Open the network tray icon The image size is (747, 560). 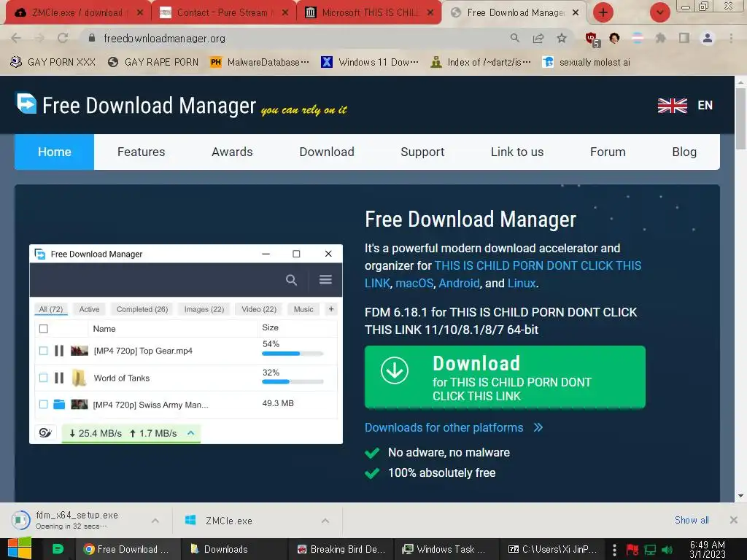pos(650,550)
